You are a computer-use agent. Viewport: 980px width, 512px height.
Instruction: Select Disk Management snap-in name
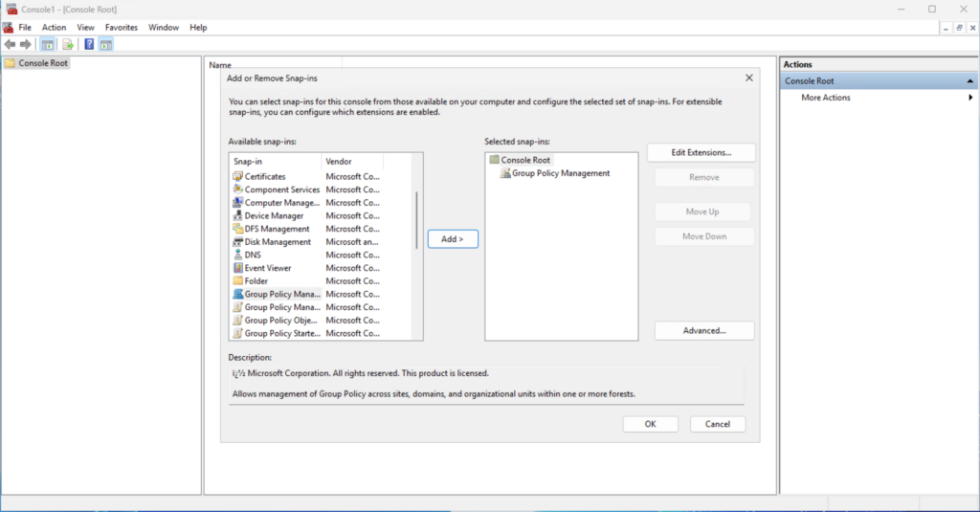(x=278, y=242)
